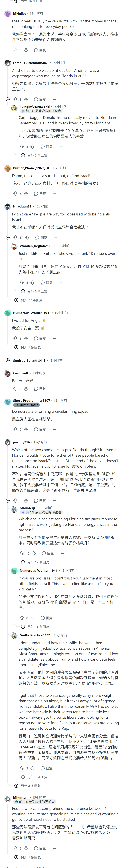Open the jewboy916 user profile link
This screenshot has height=868, width=122.
pos(22,442)
